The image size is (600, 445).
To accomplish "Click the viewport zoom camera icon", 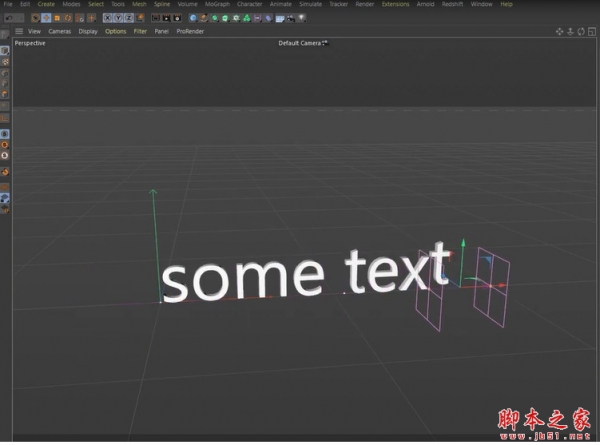I will pyautogui.click(x=570, y=31).
